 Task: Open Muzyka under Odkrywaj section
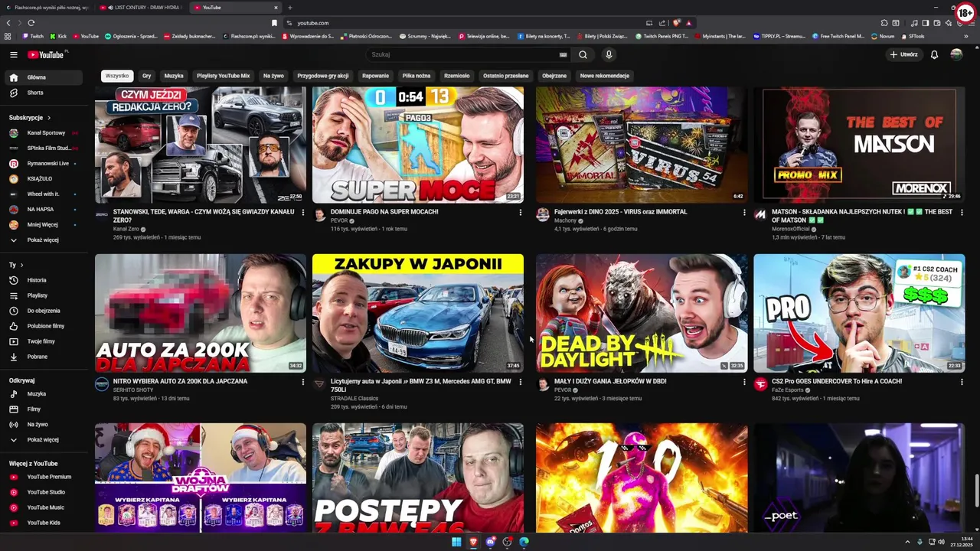click(x=43, y=393)
